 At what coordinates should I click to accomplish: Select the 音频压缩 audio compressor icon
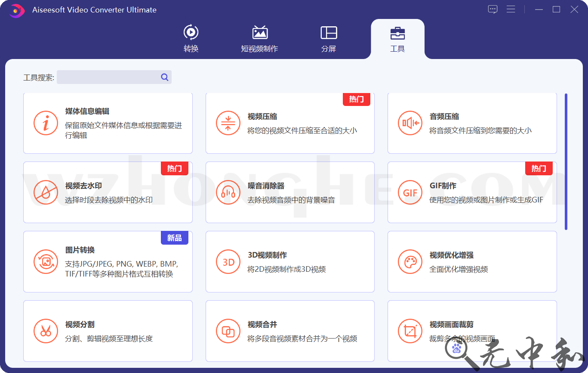pos(410,123)
